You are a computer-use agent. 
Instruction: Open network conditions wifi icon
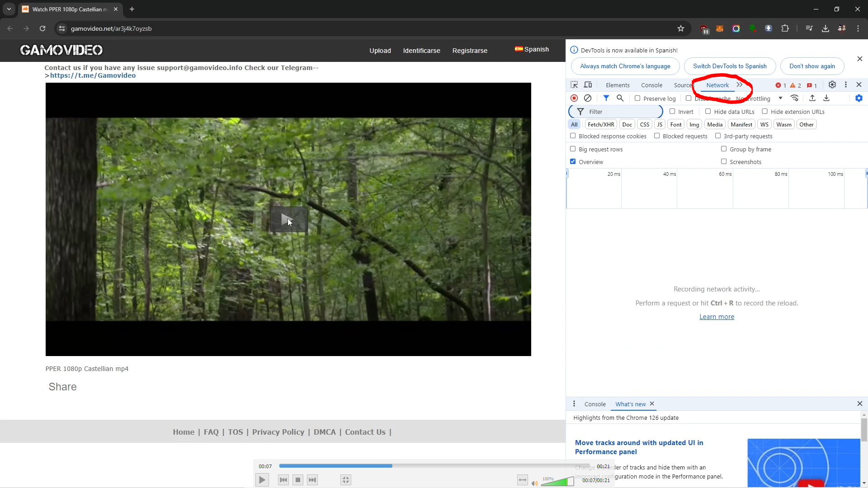point(794,98)
